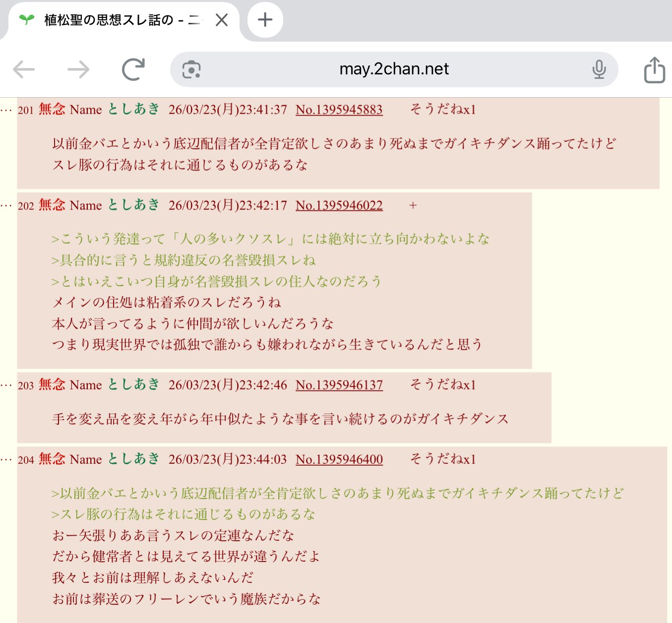
Task: Go back with the browser back arrow
Action: pyautogui.click(x=24, y=69)
